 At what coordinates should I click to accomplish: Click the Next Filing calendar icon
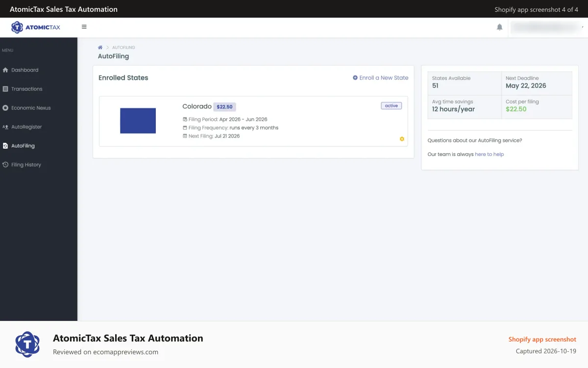point(185,136)
